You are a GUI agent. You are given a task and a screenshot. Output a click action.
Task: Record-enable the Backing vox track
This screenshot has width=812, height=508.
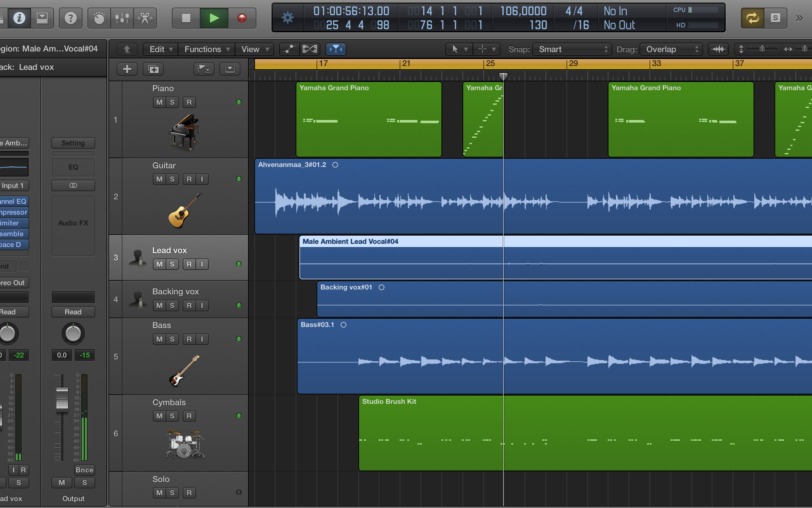pyautogui.click(x=189, y=305)
